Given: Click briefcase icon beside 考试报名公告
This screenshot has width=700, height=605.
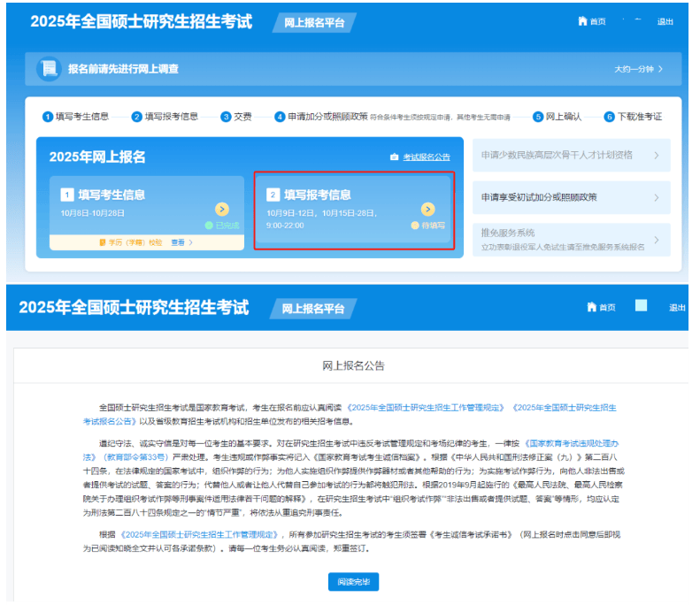Looking at the screenshot, I should (394, 157).
